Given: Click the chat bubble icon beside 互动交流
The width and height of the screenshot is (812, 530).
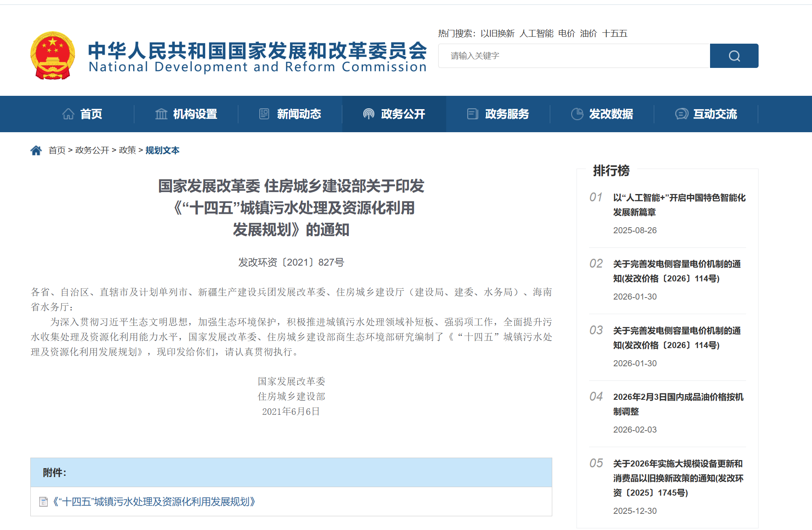Looking at the screenshot, I should (681, 114).
